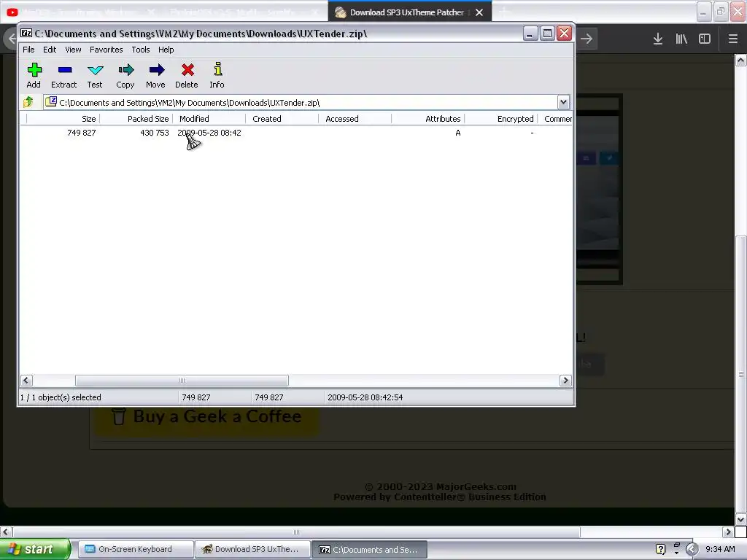The height and width of the screenshot is (560, 747).
Task: Open the Firefox library icon
Action: pos(681,39)
